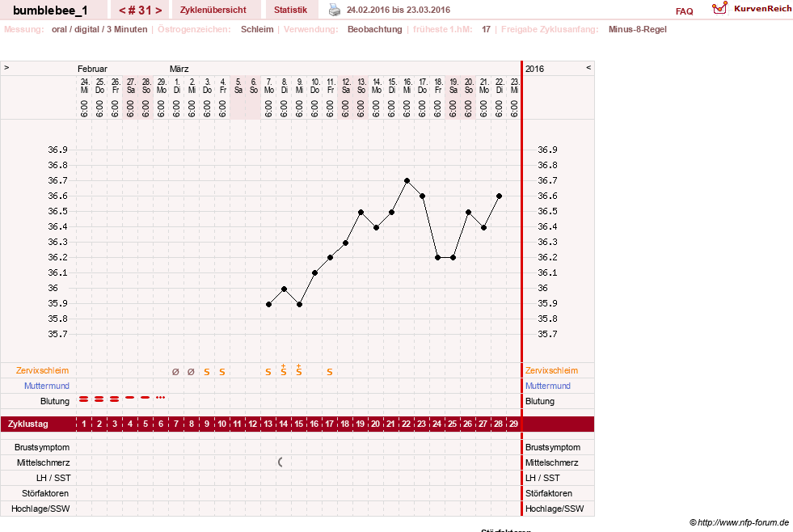This screenshot has height=532, width=793.
Task: Click the right '<' arrow beside 2016
Action: pyautogui.click(x=588, y=67)
